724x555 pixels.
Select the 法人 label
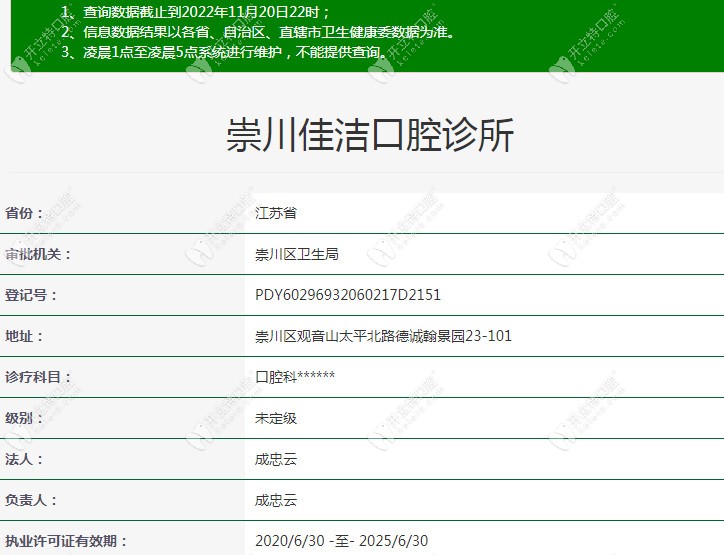24,459
